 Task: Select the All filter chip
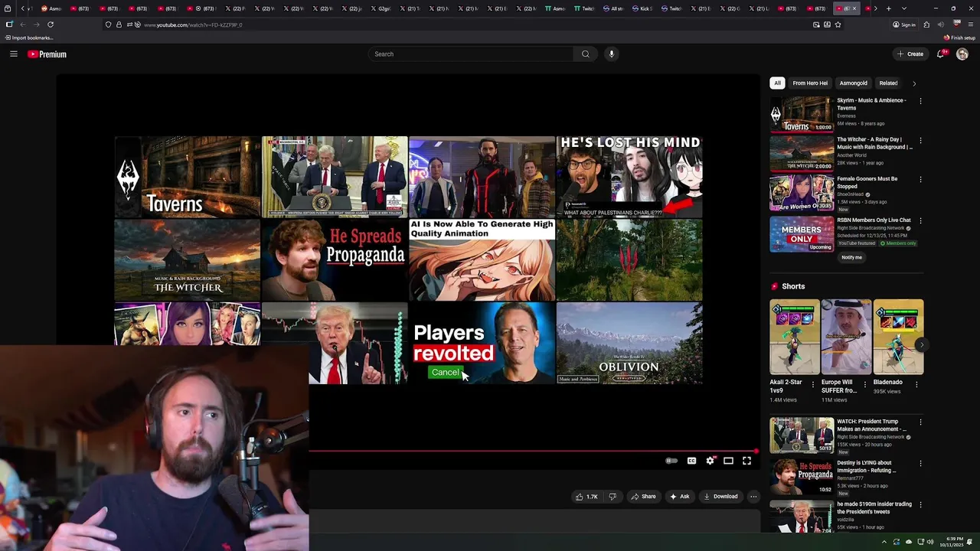pos(777,83)
